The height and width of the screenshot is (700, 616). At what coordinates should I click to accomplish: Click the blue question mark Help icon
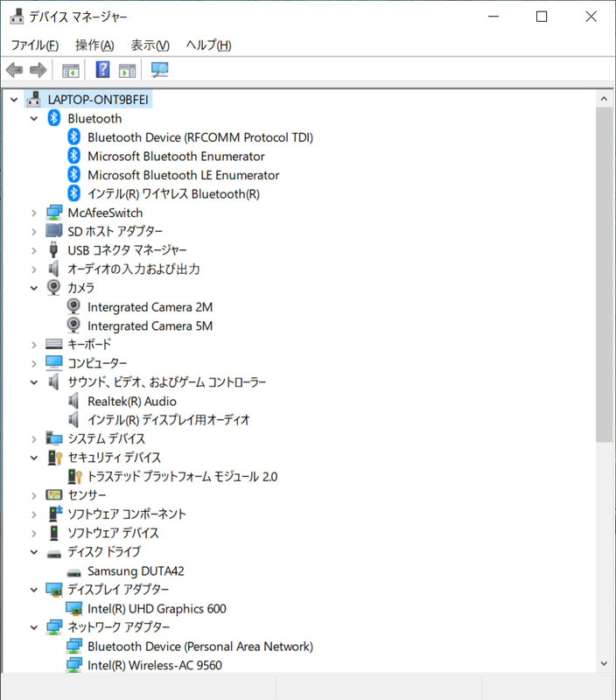(x=102, y=70)
